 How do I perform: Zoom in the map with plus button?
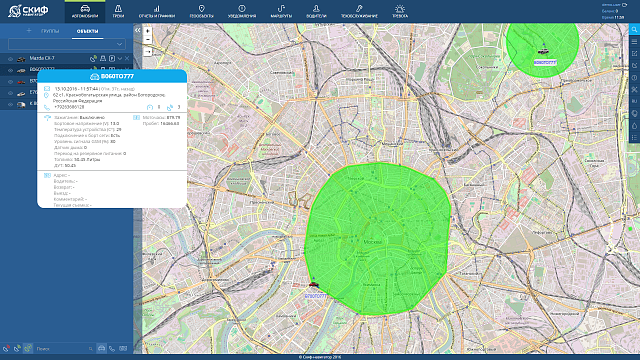pos(148,31)
